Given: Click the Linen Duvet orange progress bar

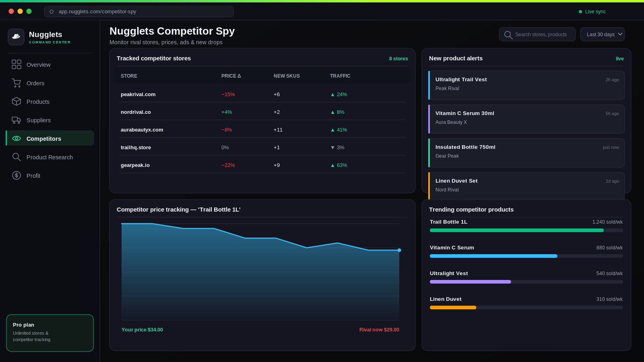Looking at the screenshot, I should coord(453,308).
